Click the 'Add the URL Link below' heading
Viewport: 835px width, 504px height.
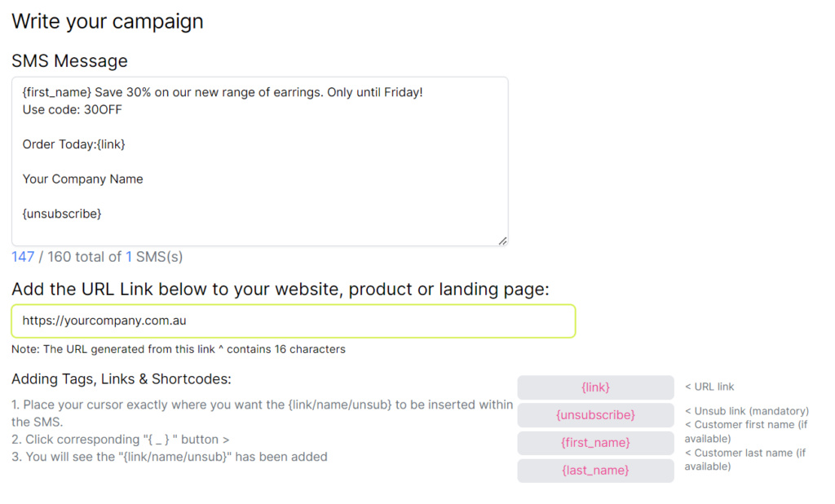[281, 289]
